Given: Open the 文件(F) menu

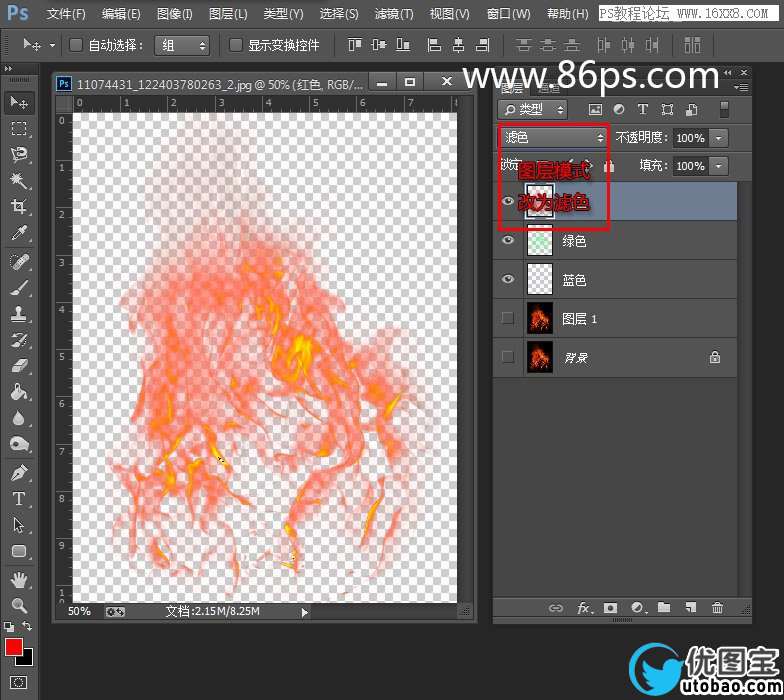Looking at the screenshot, I should 66,14.
